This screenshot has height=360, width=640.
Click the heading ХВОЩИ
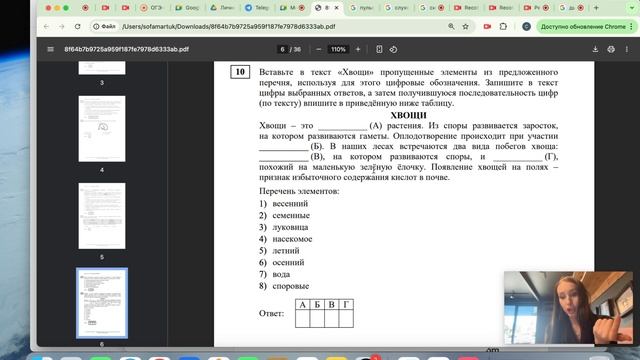coord(408,115)
